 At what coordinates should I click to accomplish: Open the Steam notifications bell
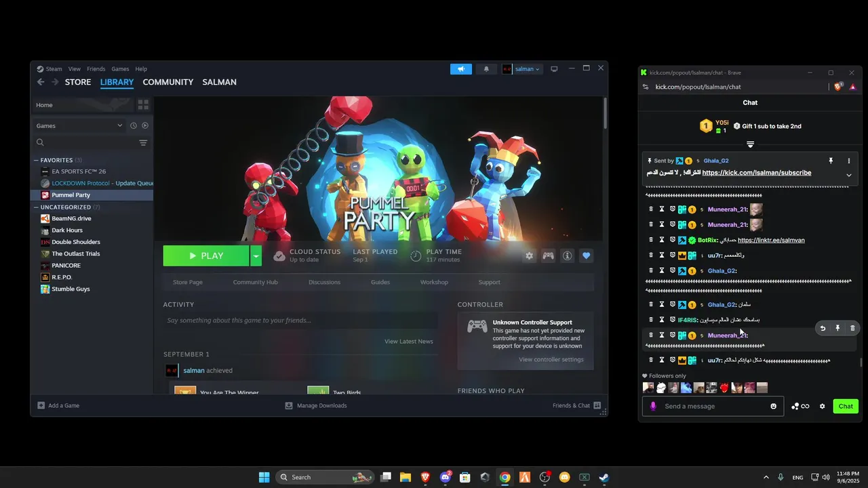click(486, 69)
